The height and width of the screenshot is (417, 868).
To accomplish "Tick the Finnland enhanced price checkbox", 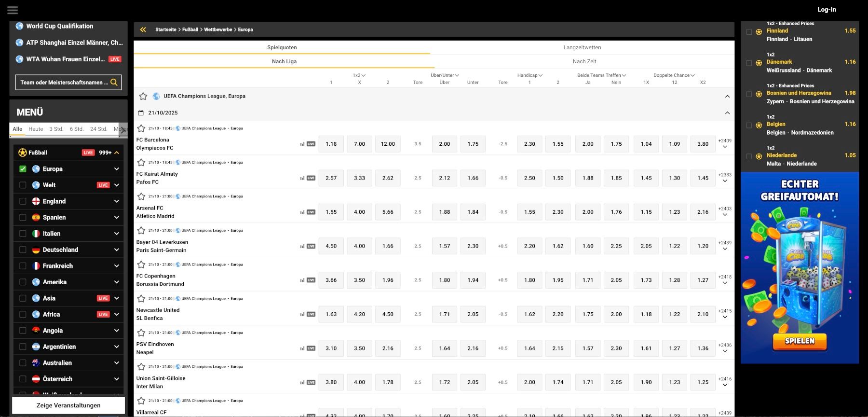I will (x=749, y=32).
